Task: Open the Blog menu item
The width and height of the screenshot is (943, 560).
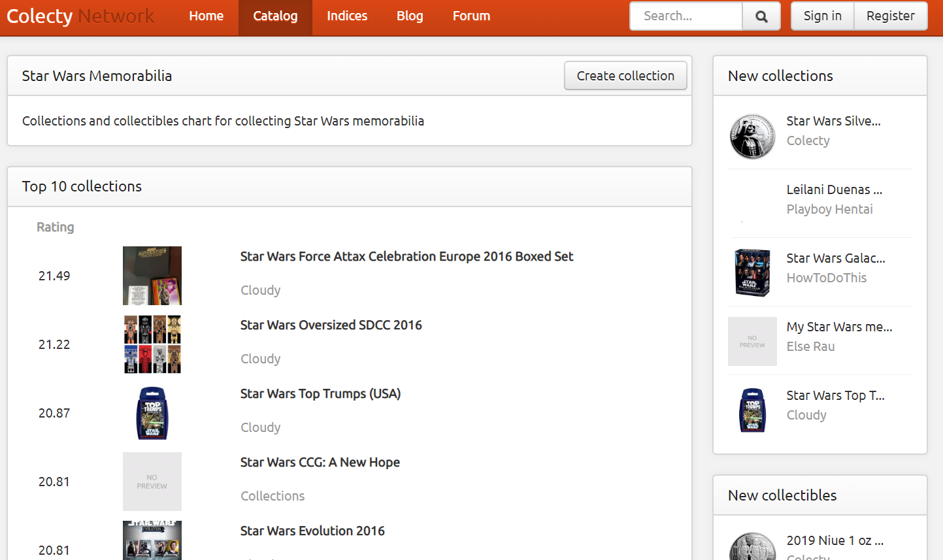Action: pyautogui.click(x=410, y=16)
